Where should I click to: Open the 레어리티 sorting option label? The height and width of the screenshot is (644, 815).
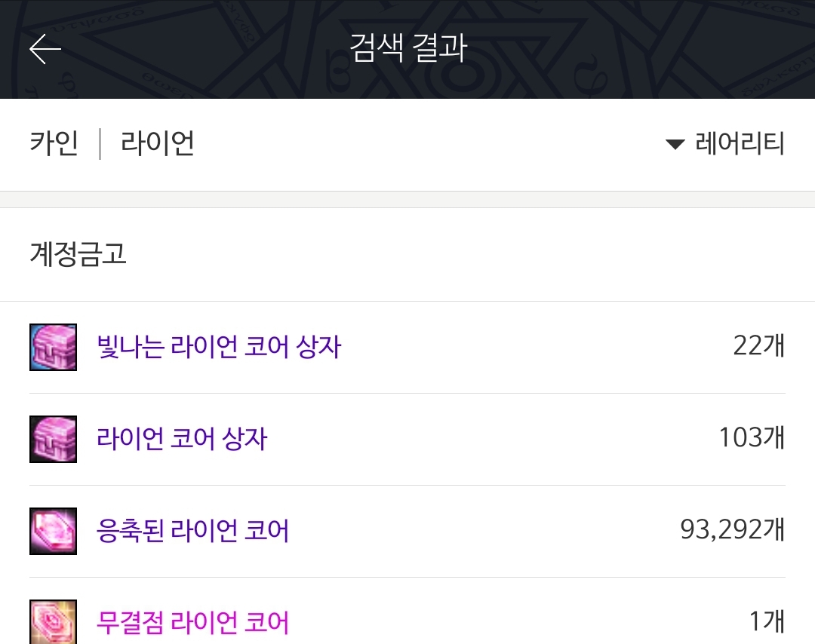[740, 143]
